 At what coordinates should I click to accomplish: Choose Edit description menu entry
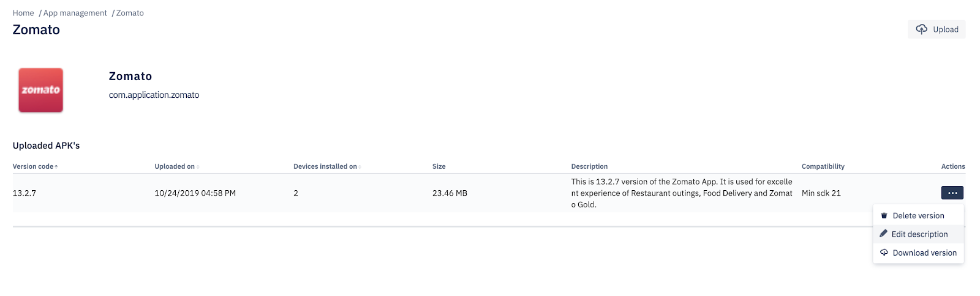click(918, 234)
